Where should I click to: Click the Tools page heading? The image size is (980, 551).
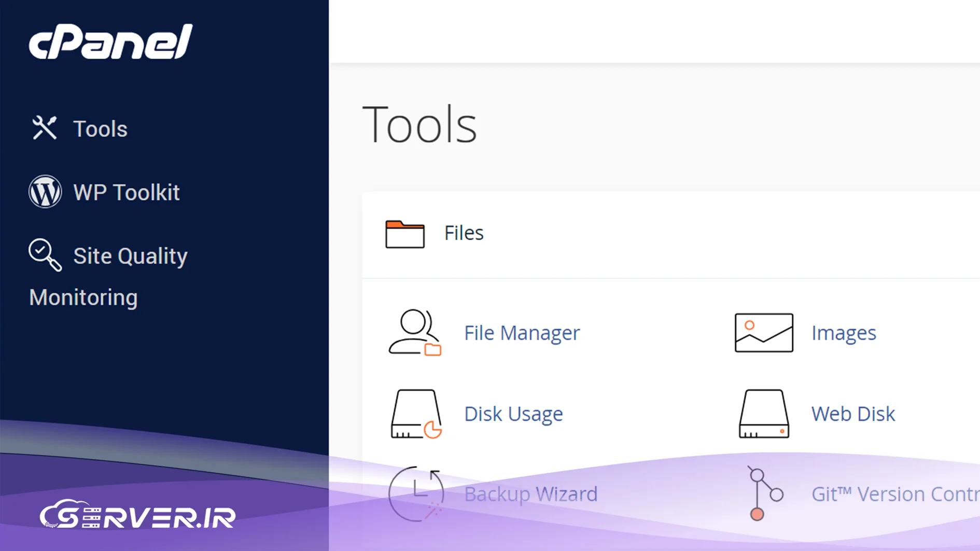coord(419,124)
